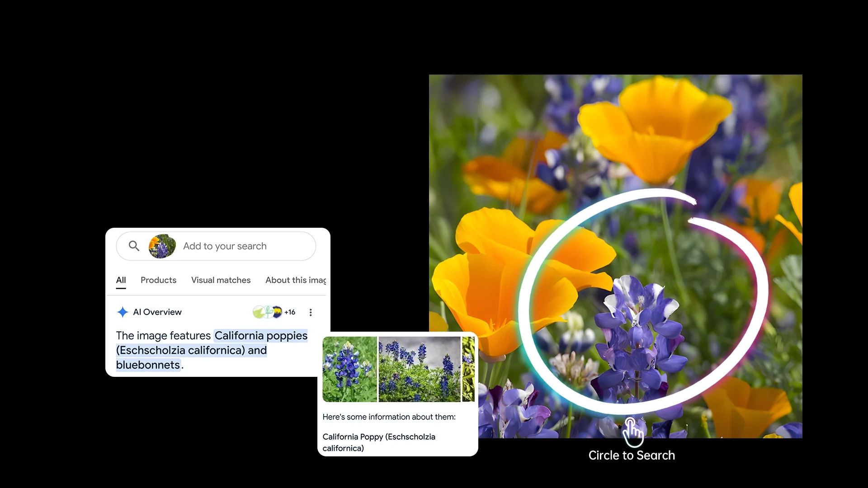
Task: Click the circled flower thumbnail in search bar
Action: [x=162, y=246]
